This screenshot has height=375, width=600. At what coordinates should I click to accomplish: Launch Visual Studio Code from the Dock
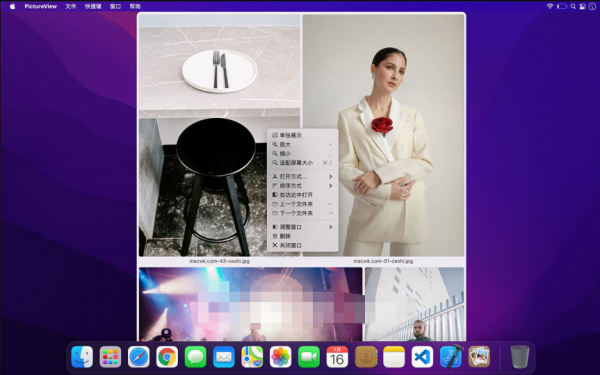coord(422,357)
